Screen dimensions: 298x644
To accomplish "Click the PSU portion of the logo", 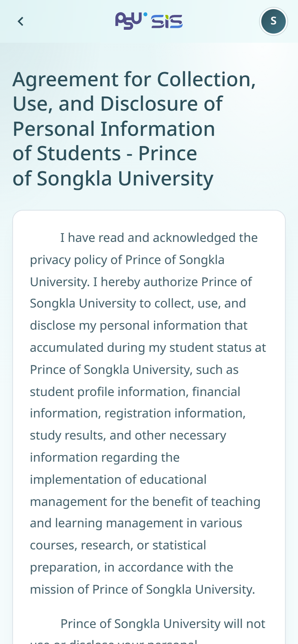I will 131,20.
